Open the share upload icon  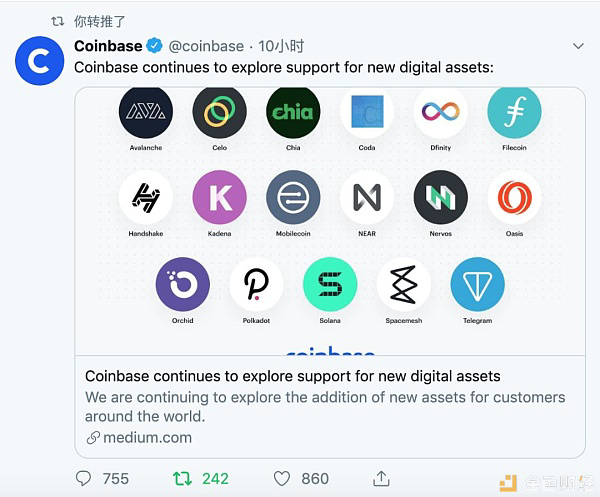click(381, 478)
